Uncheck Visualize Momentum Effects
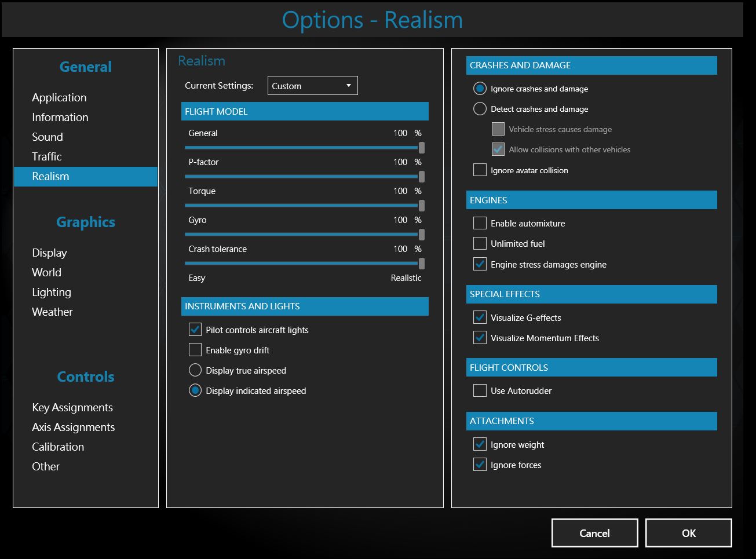The height and width of the screenshot is (559, 756). pyautogui.click(x=480, y=338)
